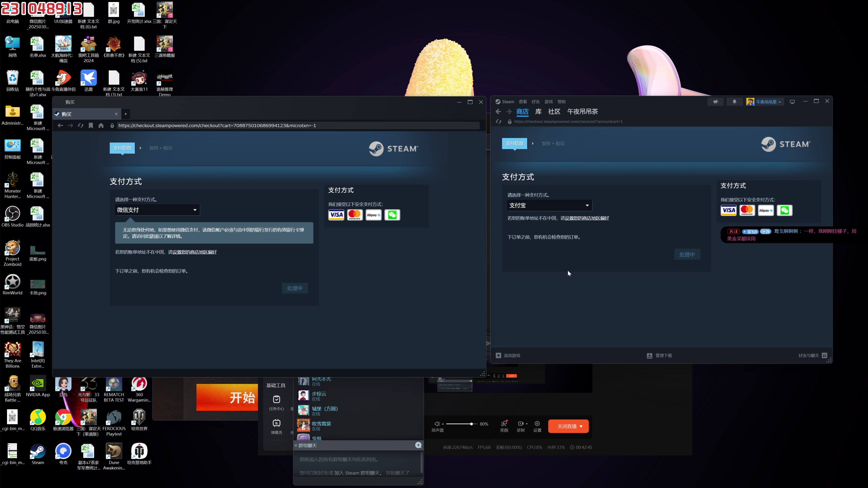Click the checkout URL address field
Viewport: 868px width, 488px height.
[x=298, y=125]
